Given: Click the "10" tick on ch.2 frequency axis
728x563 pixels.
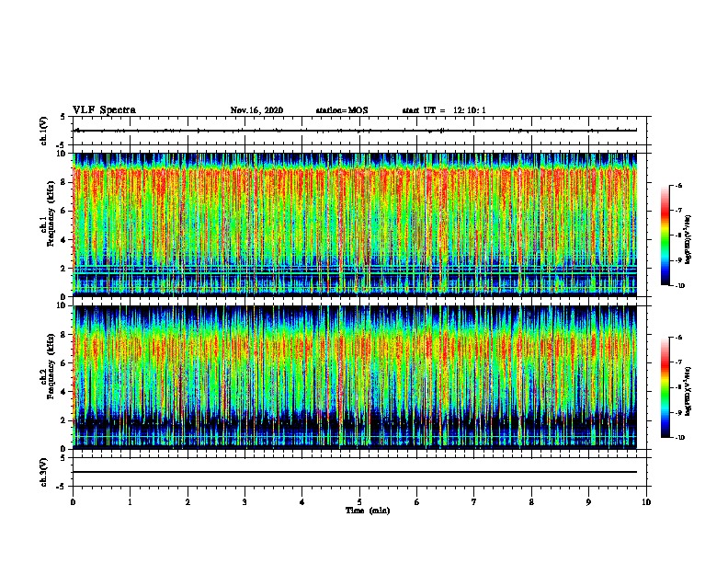Looking at the screenshot, I should coord(62,305).
